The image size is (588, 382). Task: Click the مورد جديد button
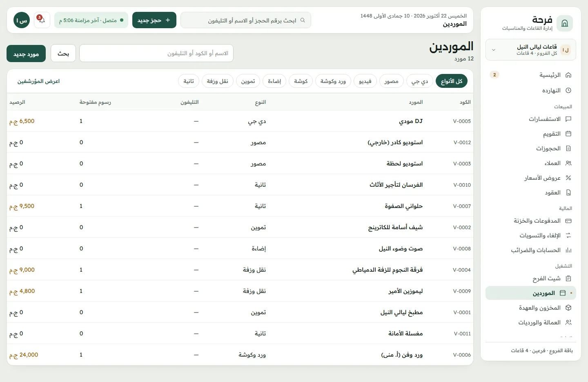pos(26,54)
